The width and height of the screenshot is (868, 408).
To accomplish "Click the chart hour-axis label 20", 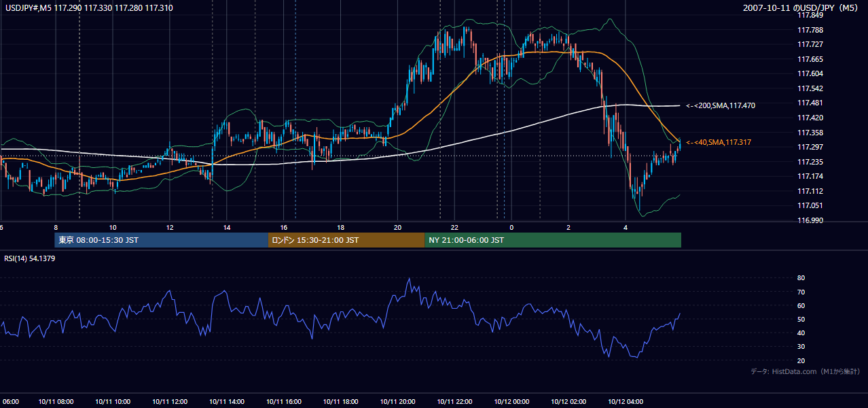I will [397, 227].
